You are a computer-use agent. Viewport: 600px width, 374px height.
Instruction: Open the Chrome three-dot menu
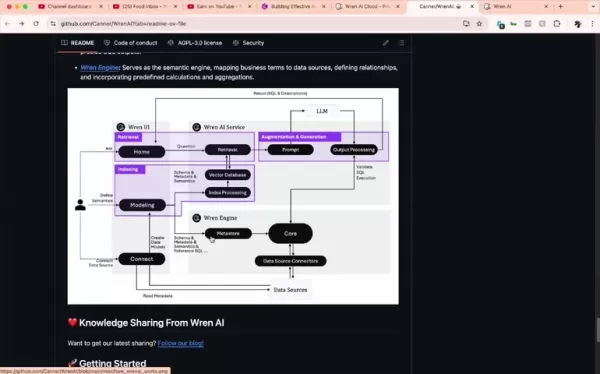[x=592, y=24]
